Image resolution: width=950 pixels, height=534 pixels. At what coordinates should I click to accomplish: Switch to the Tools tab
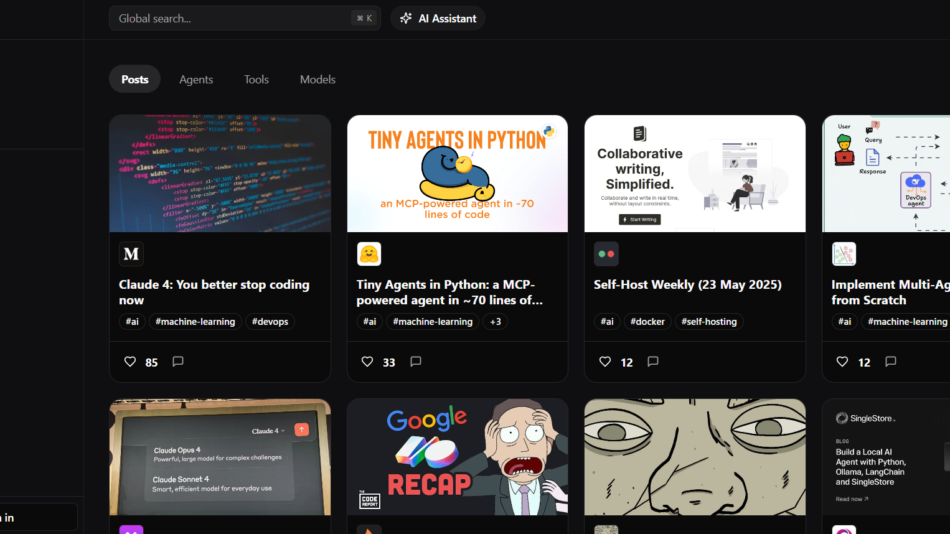tap(256, 79)
